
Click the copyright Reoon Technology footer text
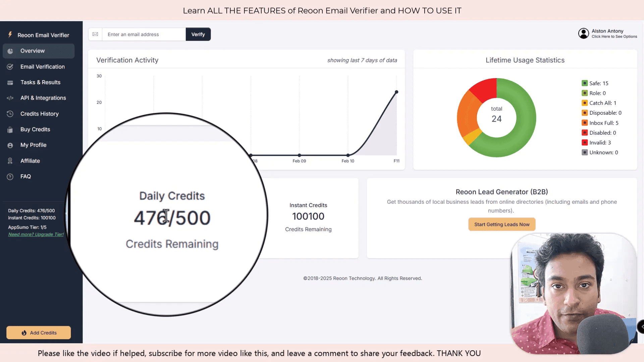pos(363,279)
